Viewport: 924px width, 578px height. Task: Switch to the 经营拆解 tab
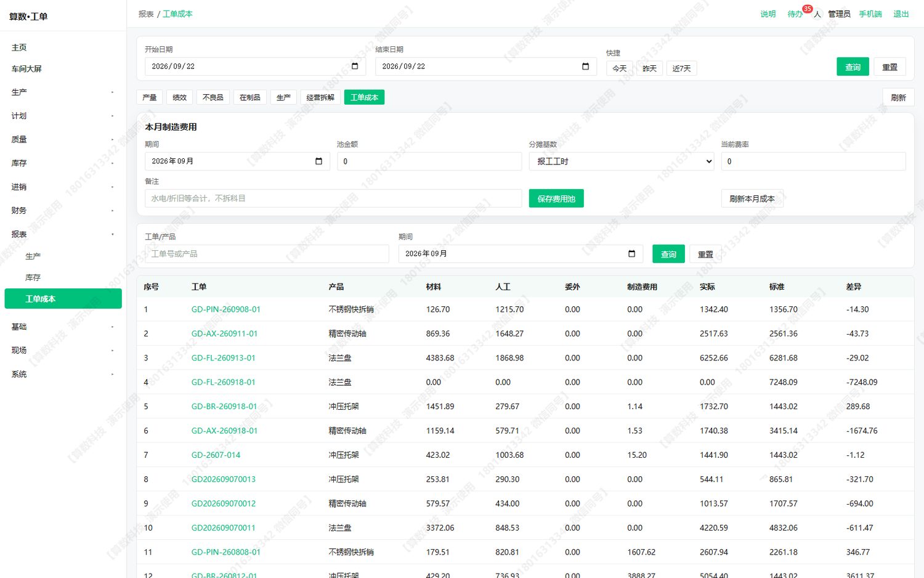320,97
